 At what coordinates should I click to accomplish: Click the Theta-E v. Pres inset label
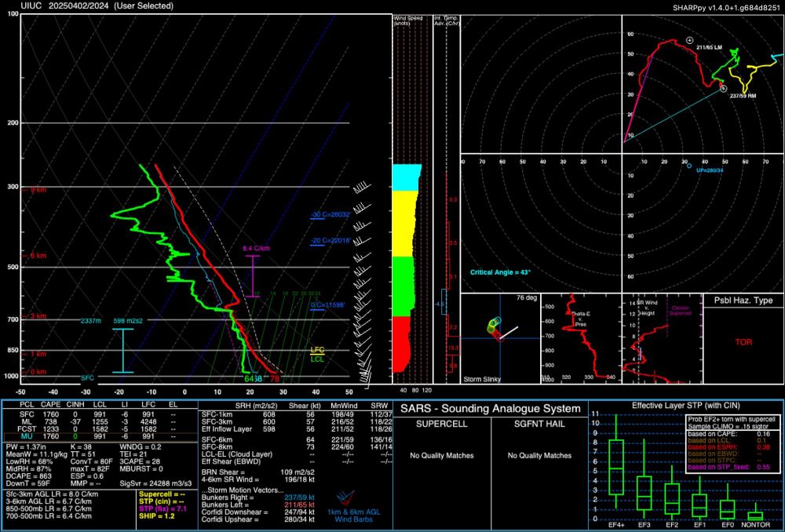point(580,319)
